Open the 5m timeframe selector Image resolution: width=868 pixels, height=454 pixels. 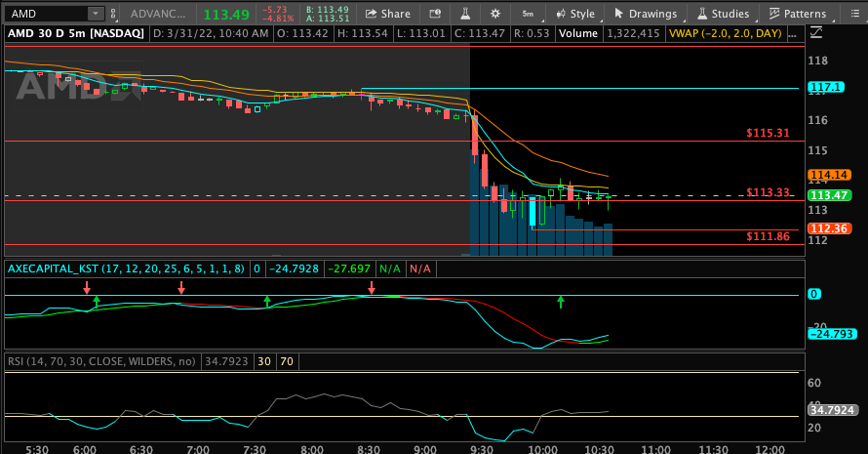point(528,14)
